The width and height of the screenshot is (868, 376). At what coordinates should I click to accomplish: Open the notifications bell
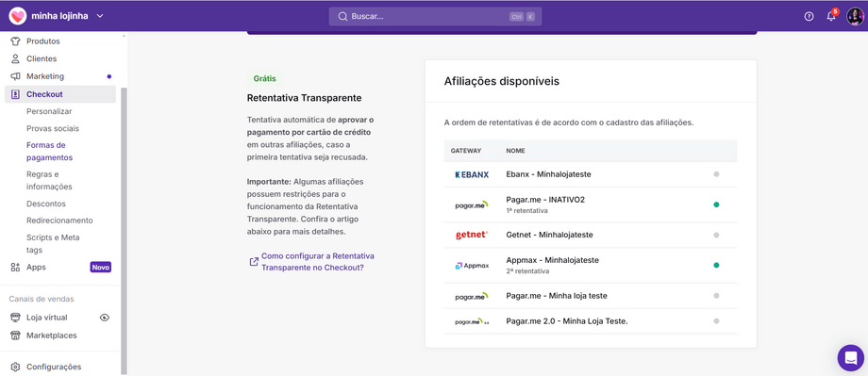click(x=831, y=17)
